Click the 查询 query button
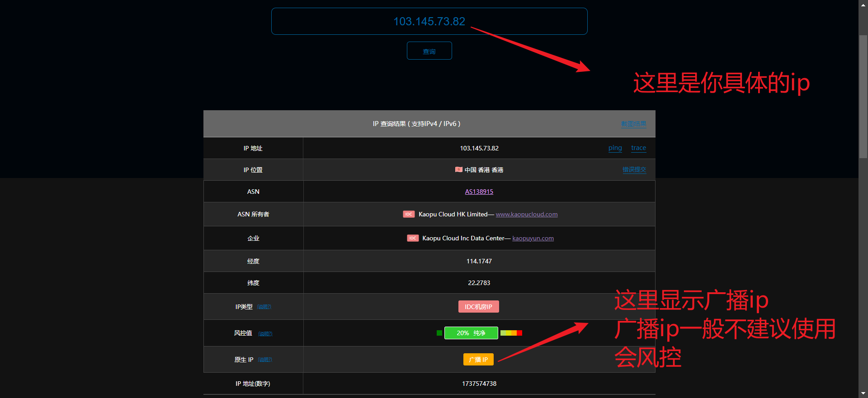The height and width of the screenshot is (398, 868). [429, 51]
